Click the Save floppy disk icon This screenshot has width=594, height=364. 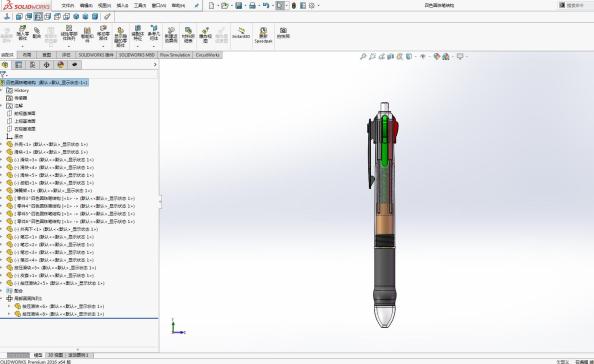[x=239, y=5]
